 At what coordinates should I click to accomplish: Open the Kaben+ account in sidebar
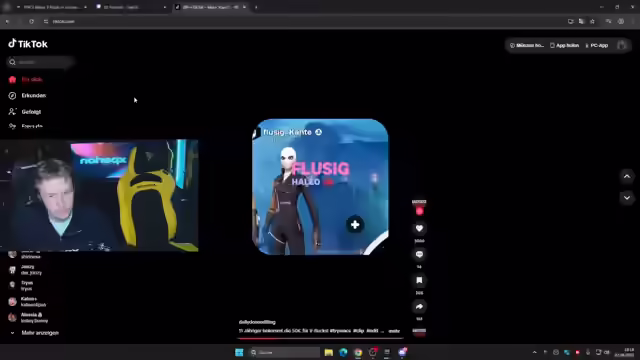(x=27, y=302)
